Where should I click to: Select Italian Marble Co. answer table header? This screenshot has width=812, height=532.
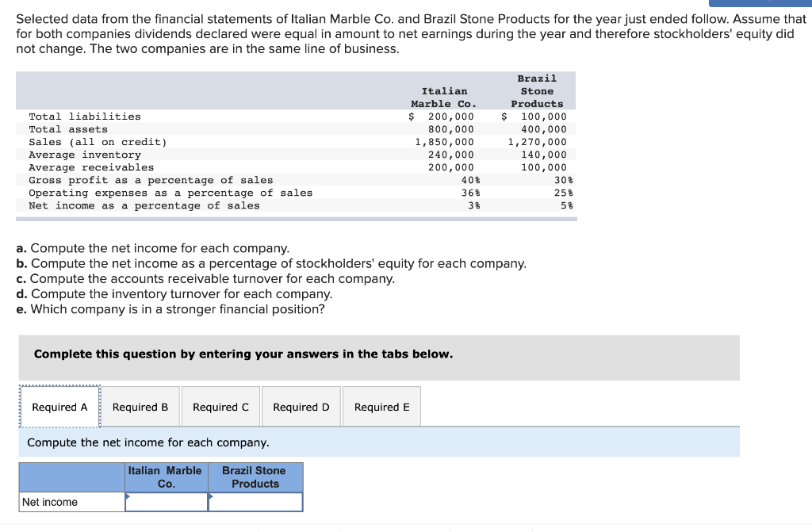(x=166, y=477)
